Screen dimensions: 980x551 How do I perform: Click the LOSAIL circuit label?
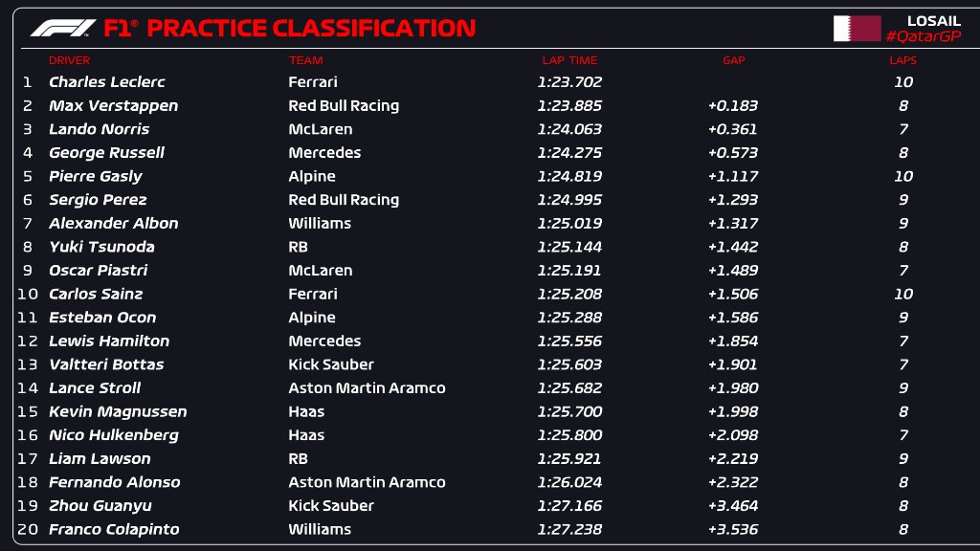(933, 20)
